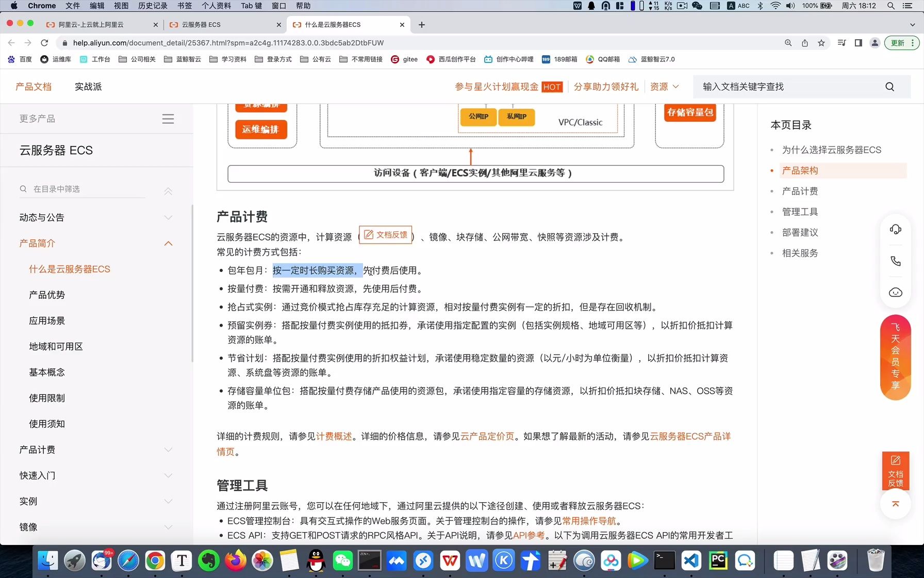Jump to 管理工具 in page outline
This screenshot has width=924, height=578.
(800, 212)
